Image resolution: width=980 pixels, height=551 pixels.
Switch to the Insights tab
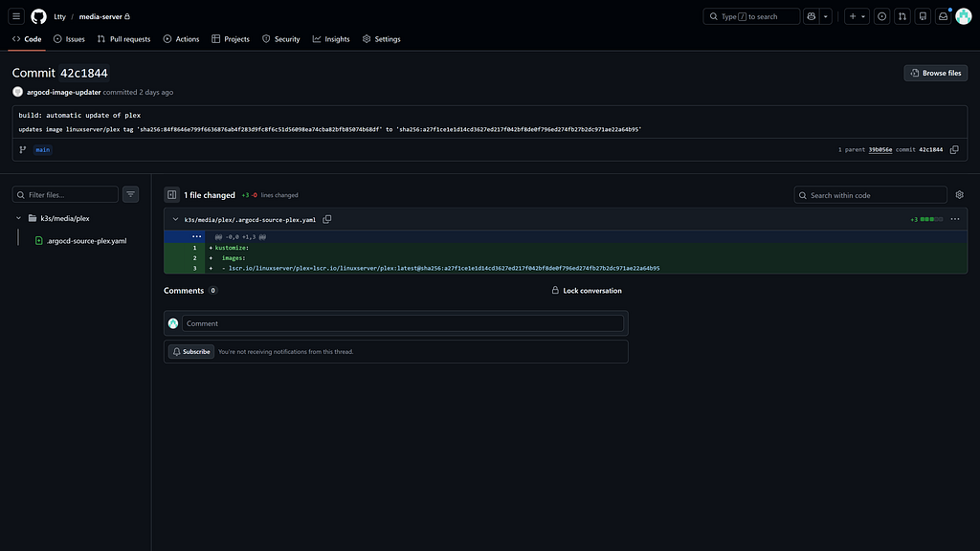[x=331, y=38]
